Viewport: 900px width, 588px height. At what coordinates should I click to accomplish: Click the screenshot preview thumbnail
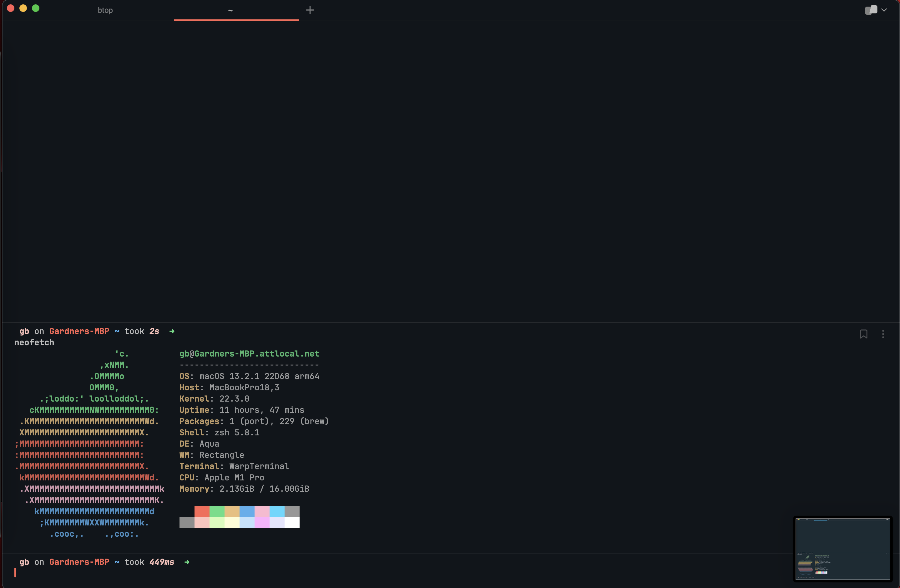842,549
